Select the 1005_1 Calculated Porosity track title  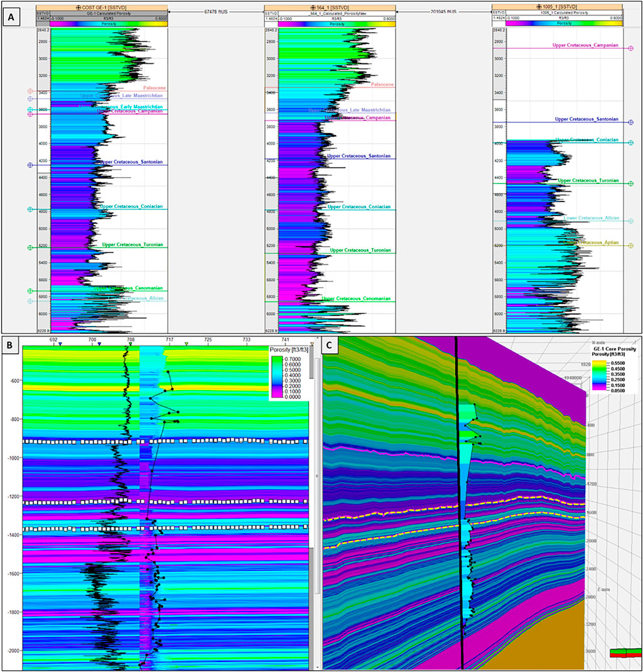point(564,13)
